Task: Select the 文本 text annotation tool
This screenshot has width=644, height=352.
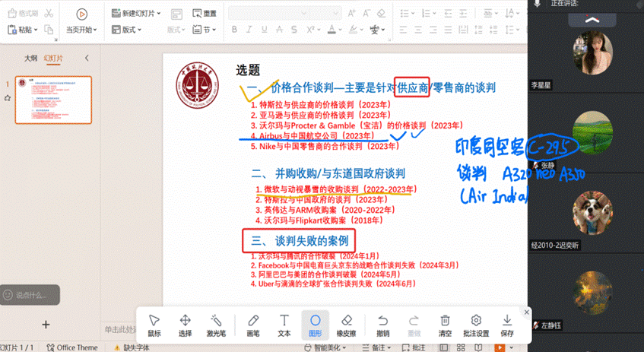Action: click(x=284, y=325)
